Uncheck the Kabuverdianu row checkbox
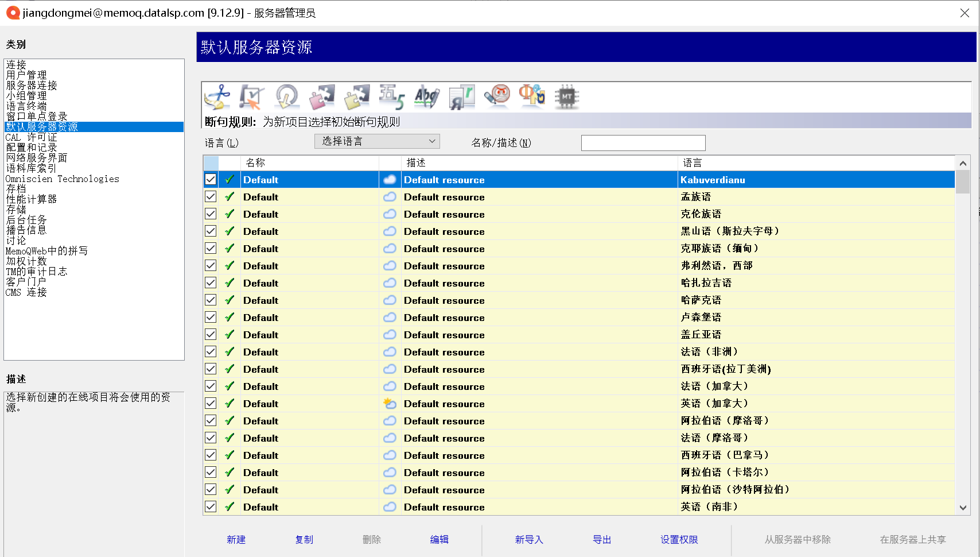Screen dimensions: 980x557 (x=211, y=179)
